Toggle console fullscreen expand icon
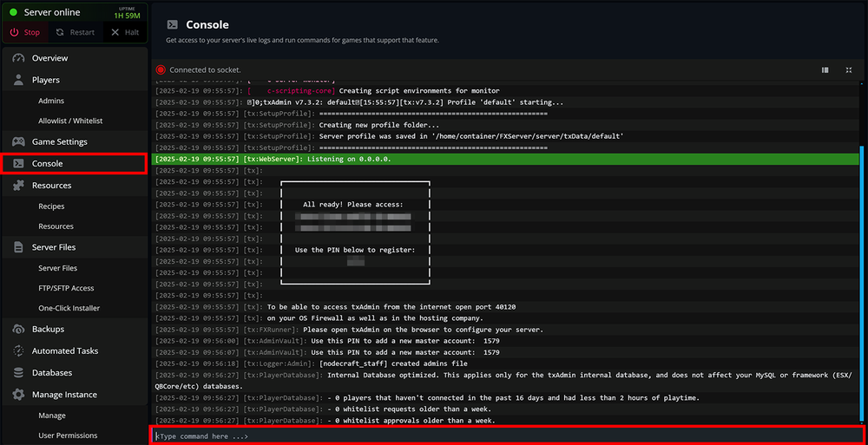Viewport: 868px width, 445px height. click(848, 70)
